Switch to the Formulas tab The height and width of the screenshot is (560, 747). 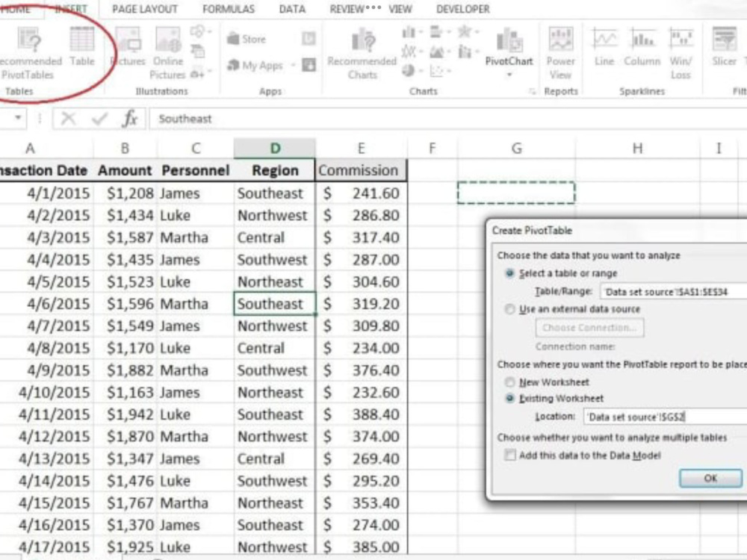(x=228, y=9)
